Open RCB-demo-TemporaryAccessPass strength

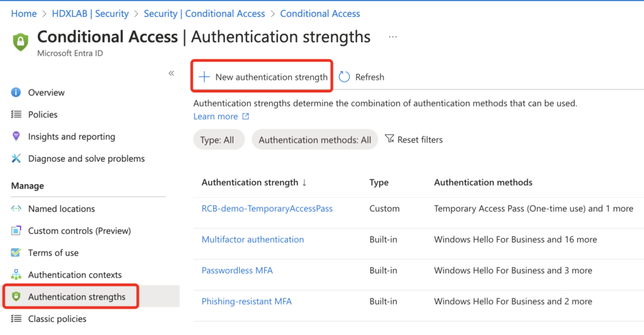point(267,209)
